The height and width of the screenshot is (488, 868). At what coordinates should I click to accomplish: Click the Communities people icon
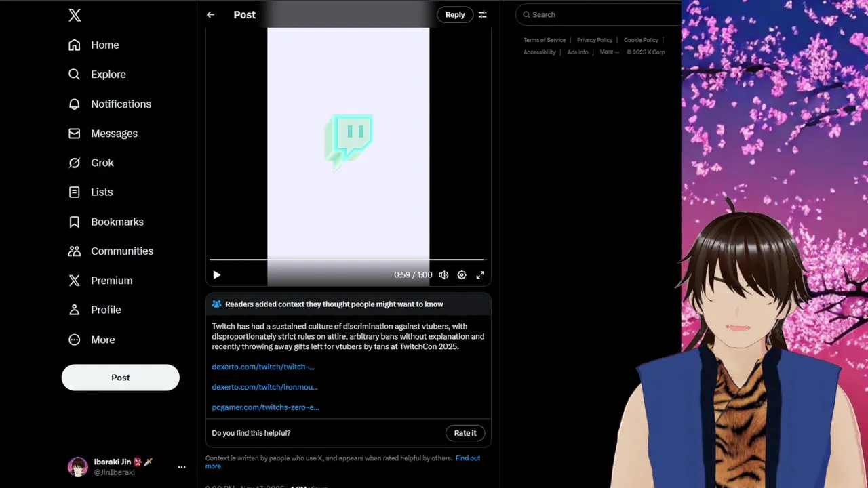[x=75, y=251]
